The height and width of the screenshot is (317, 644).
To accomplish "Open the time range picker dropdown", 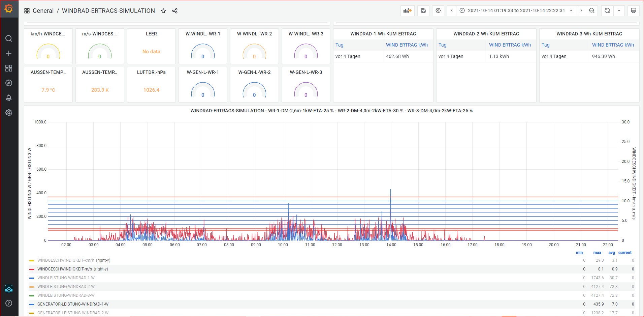I will pyautogui.click(x=517, y=11).
